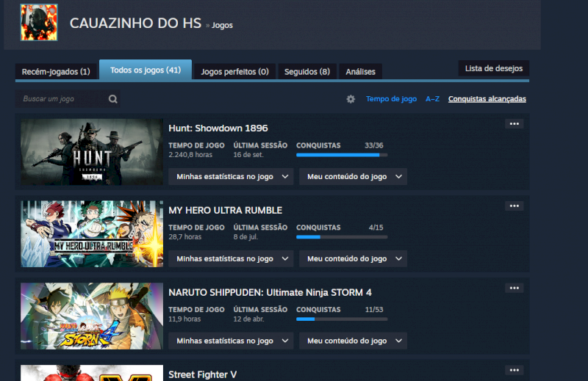Expand Meu conteúdo do jogo for MY HERO ULTRA RUMBLE
The height and width of the screenshot is (381, 588).
(x=354, y=258)
